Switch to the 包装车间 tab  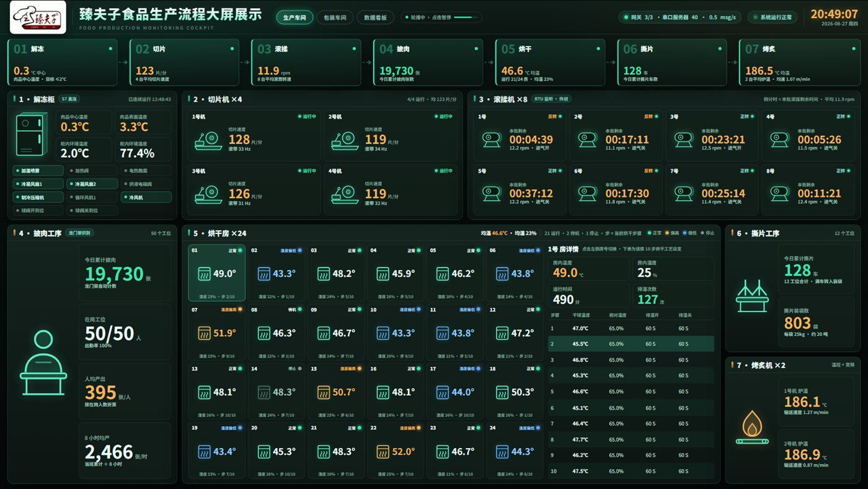[335, 17]
